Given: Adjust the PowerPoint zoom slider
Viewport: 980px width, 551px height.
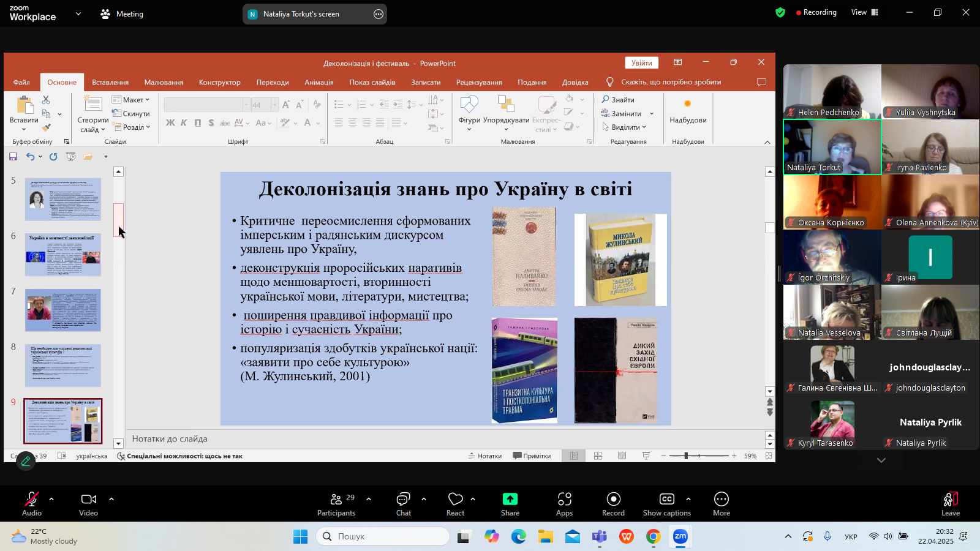Looking at the screenshot, I should (686, 456).
